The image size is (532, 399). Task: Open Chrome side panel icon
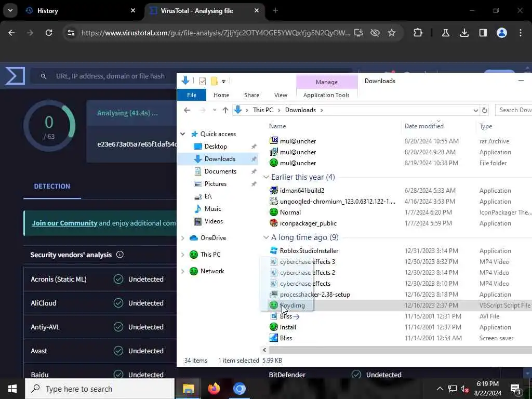tap(483, 33)
